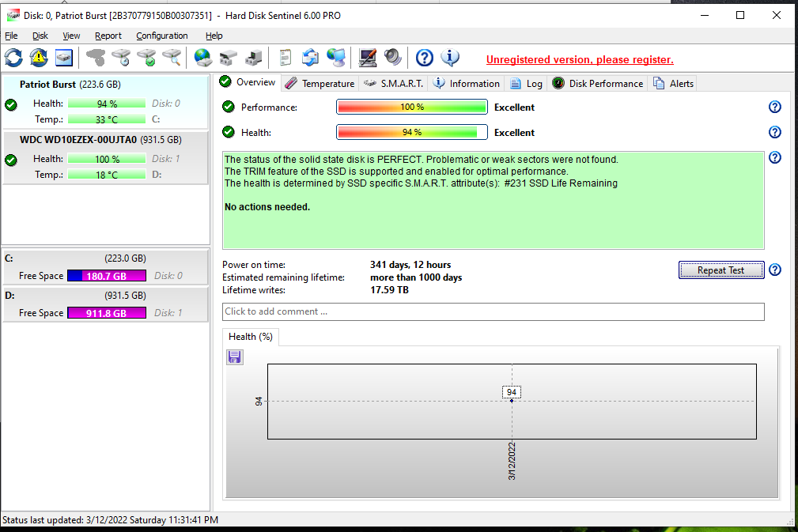Viewport: 798px width, 532px height.
Task: Click WDC disk temperature 18 °C bar
Action: tap(107, 175)
